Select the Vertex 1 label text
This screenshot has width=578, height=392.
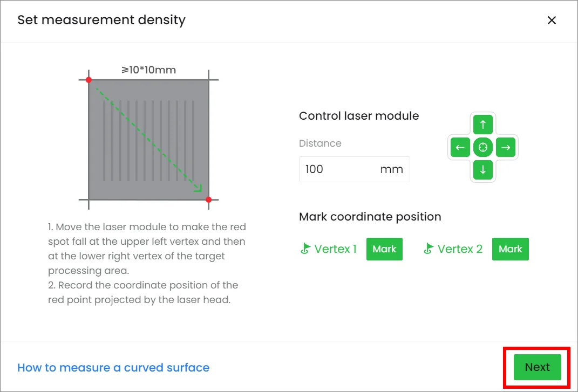[x=336, y=249]
